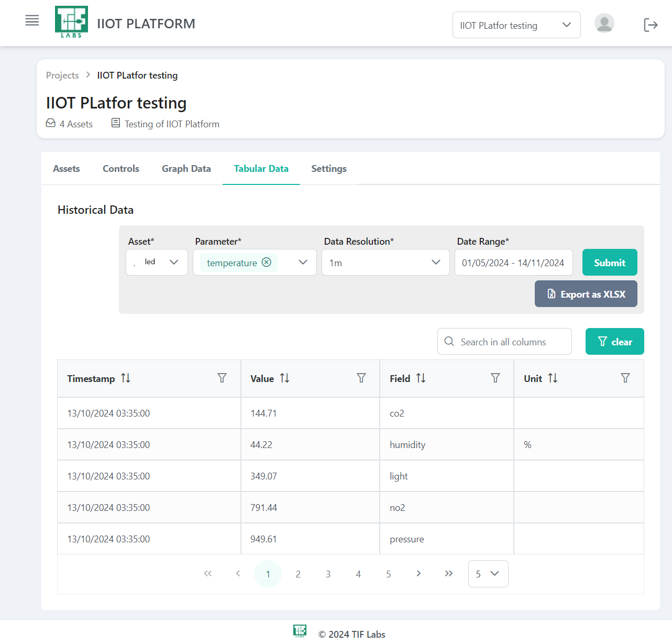The height and width of the screenshot is (644, 672).
Task: Sort the table by Timestamp
Action: [x=126, y=378]
